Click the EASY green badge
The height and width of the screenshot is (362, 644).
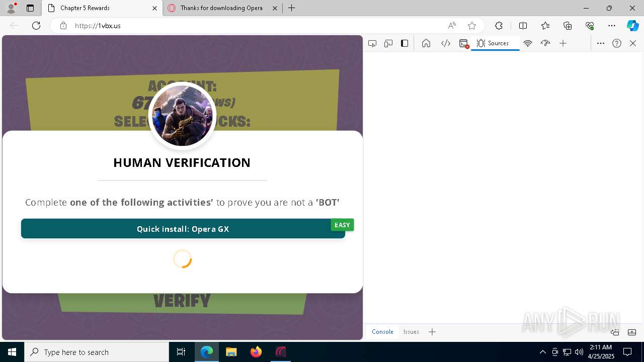tap(342, 225)
